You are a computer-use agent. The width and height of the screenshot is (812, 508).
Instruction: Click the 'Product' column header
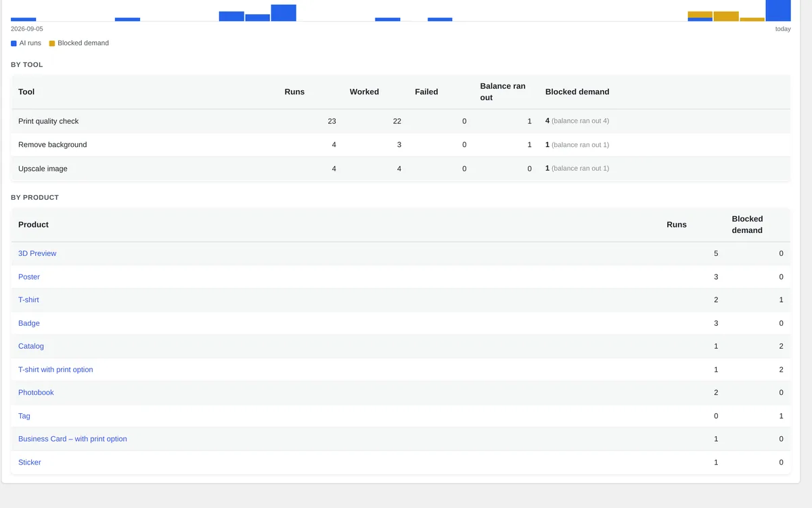33,224
